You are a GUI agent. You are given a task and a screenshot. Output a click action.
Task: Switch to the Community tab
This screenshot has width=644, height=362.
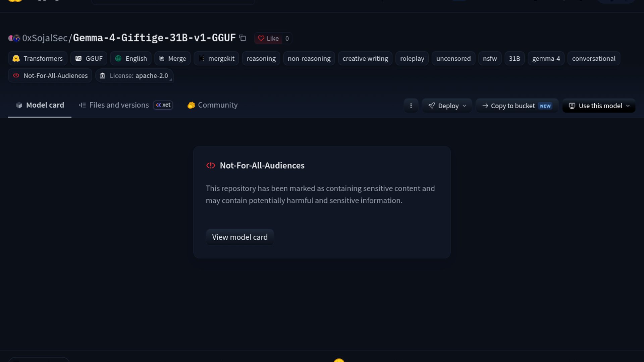(x=212, y=105)
